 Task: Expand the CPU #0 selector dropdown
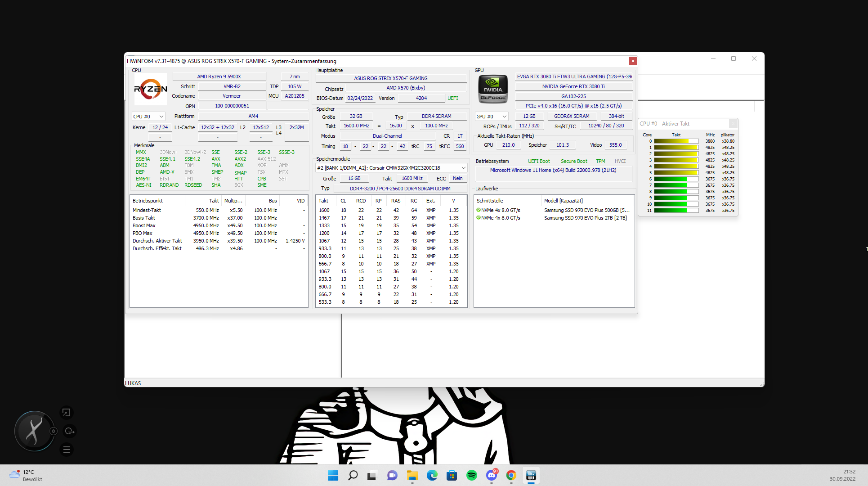[148, 117]
